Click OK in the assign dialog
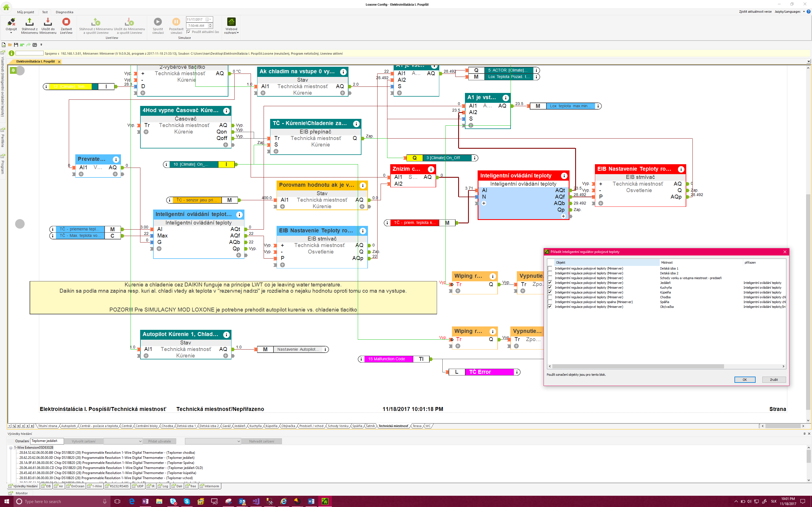This screenshot has height=507, width=812. 745,380
